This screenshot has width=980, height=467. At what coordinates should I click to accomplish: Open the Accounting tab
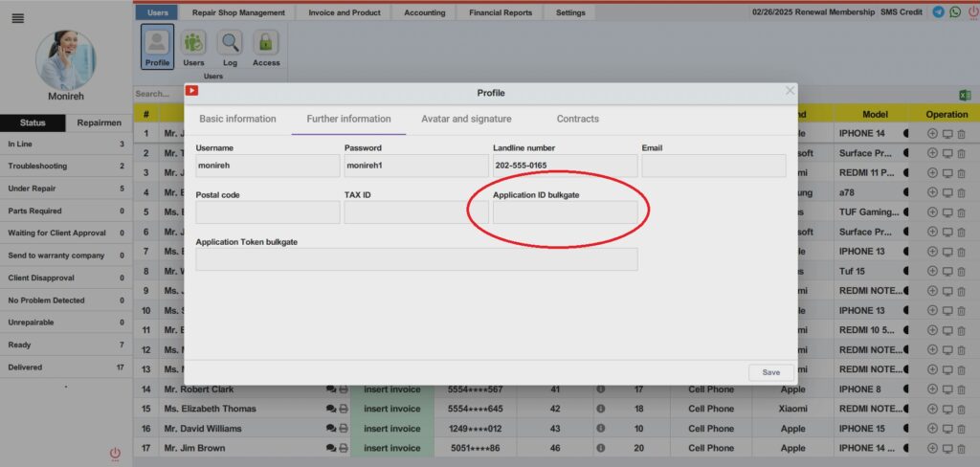pyautogui.click(x=424, y=12)
